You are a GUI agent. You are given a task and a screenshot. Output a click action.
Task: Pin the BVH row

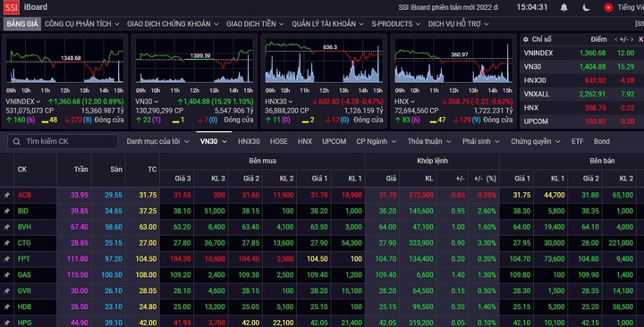7,227
